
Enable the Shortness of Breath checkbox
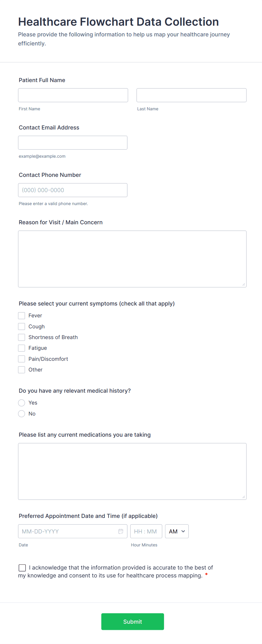[21, 337]
